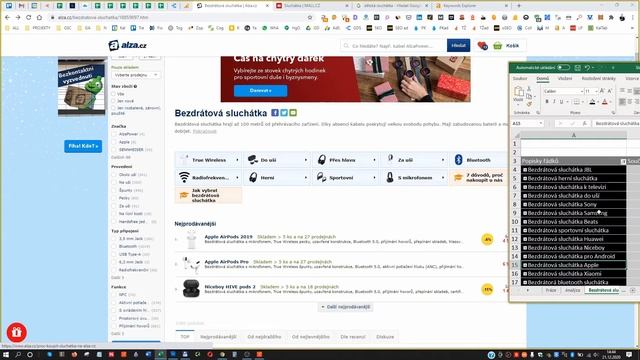This screenshot has width=640, height=360.
Task: Click Excel Undo icon
Action: pyautogui.click(x=587, y=67)
